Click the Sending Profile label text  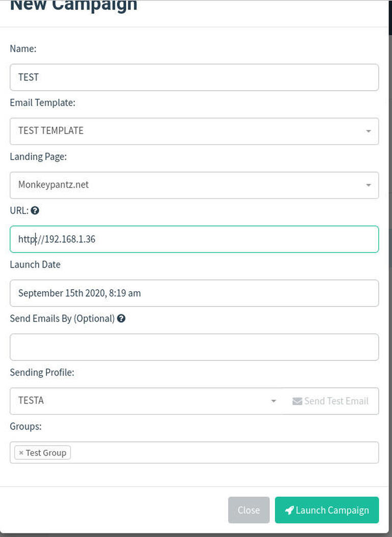pos(42,373)
